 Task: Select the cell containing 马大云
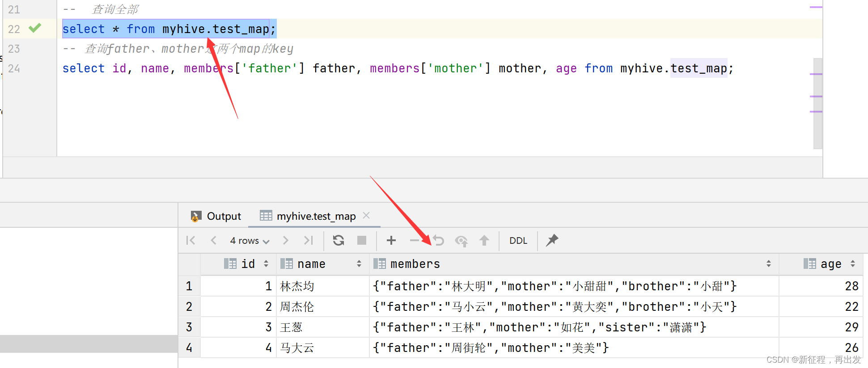(x=323, y=347)
